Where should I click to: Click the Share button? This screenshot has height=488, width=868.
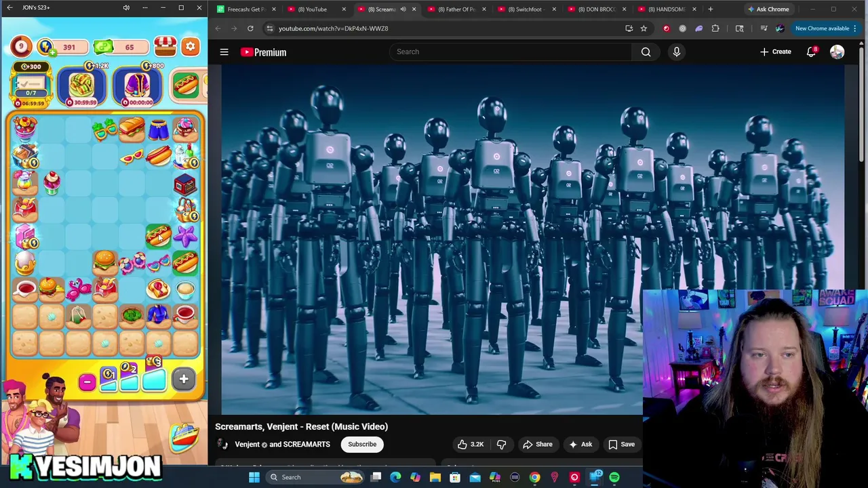point(538,444)
